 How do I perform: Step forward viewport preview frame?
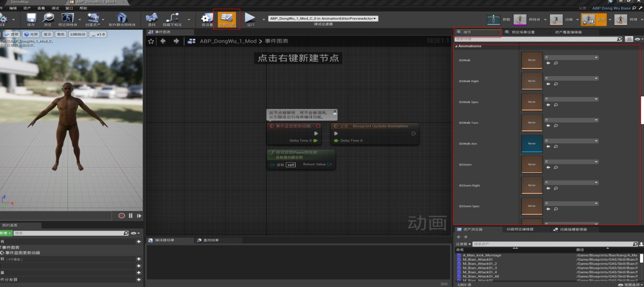139,216
